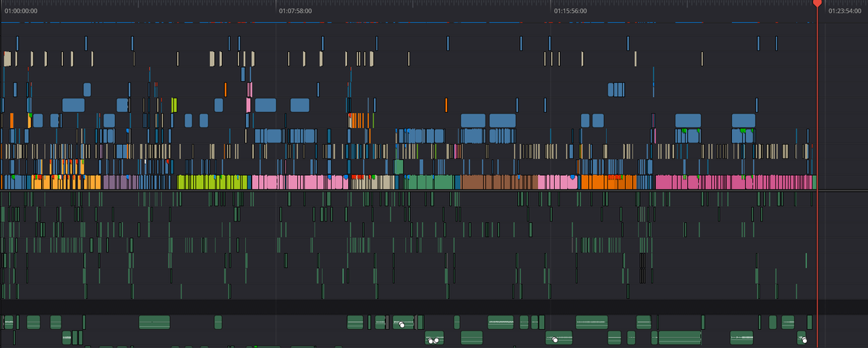
Task: Select the brown clip section in main video track
Action: (499, 182)
